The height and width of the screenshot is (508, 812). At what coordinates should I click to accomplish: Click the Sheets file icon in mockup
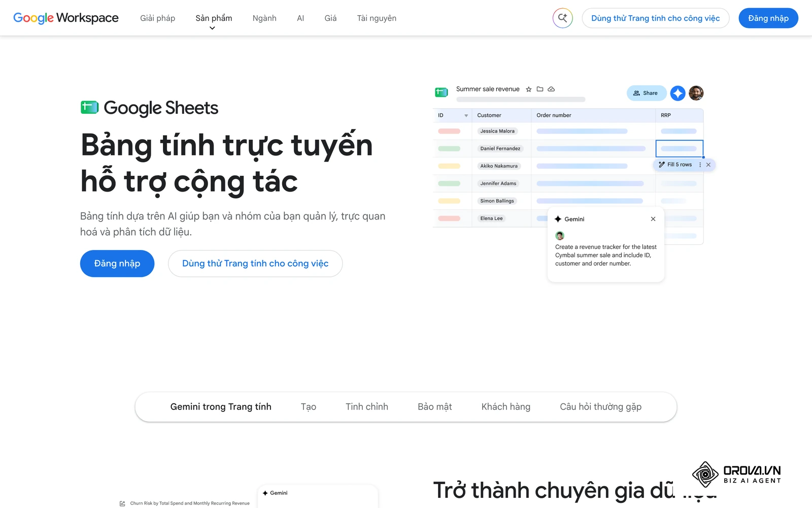[x=442, y=92]
